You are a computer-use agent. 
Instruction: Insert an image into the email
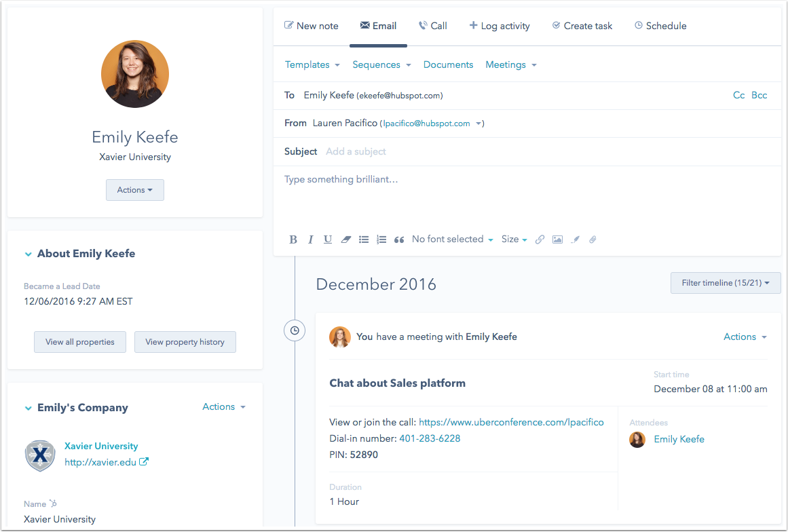tap(557, 239)
